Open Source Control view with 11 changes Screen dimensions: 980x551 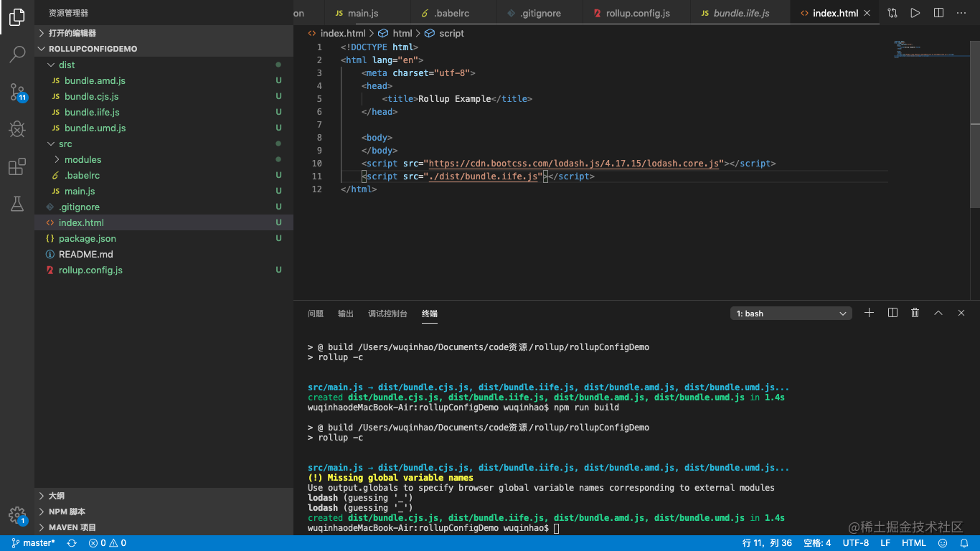click(x=17, y=92)
